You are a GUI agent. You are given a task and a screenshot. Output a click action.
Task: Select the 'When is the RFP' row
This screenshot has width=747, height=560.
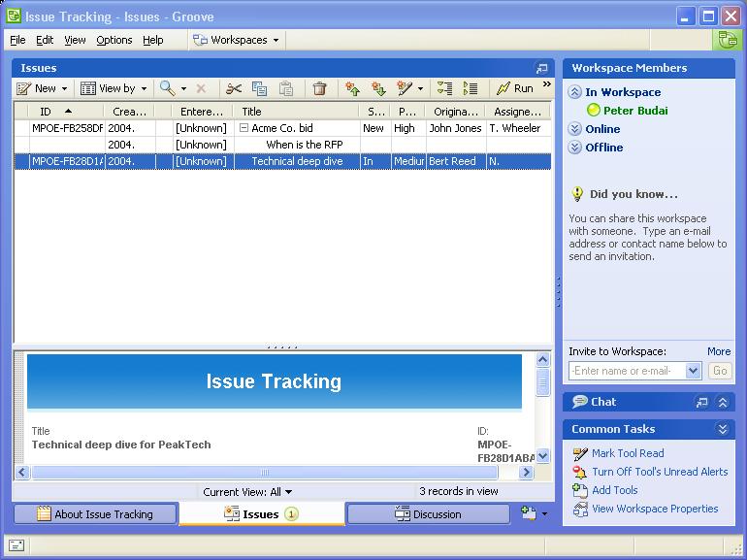pos(282,145)
